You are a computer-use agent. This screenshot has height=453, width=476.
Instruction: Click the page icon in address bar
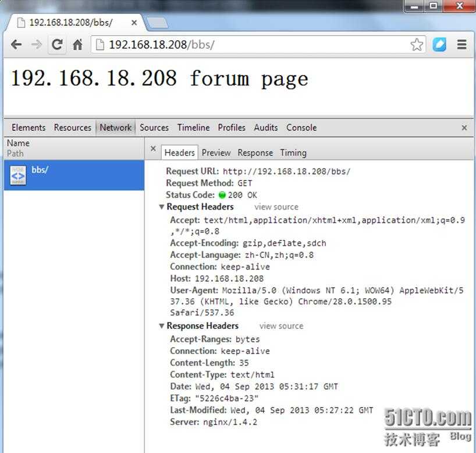[x=100, y=45]
